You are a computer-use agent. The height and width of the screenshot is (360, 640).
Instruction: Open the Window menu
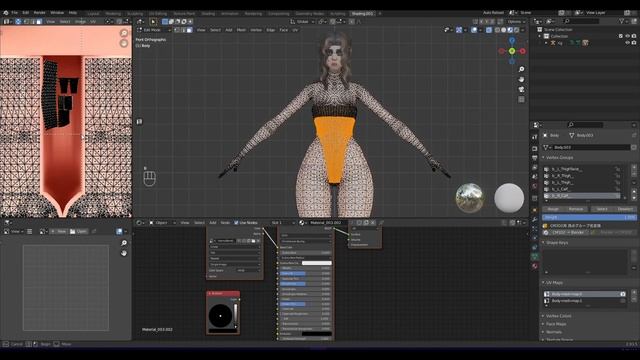(57, 13)
